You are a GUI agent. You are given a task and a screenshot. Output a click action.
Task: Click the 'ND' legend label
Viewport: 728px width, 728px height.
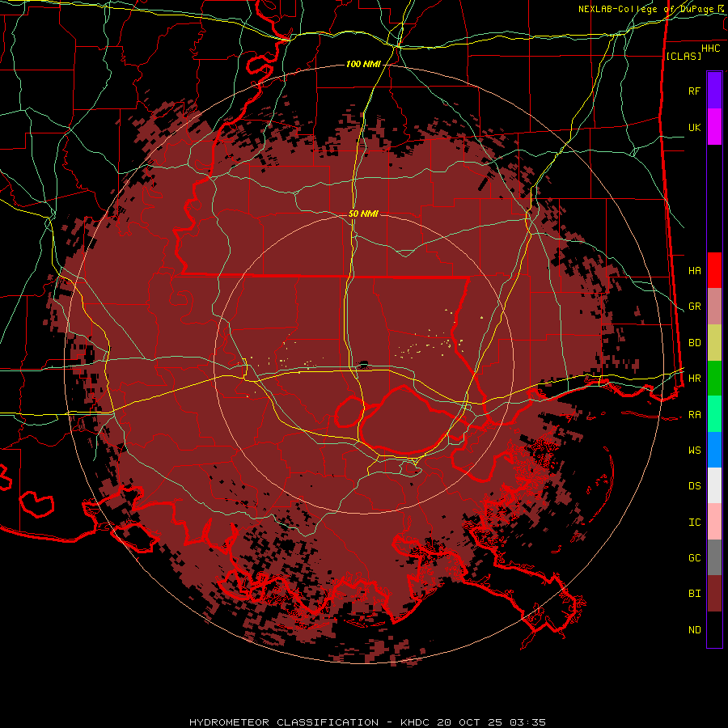(694, 630)
